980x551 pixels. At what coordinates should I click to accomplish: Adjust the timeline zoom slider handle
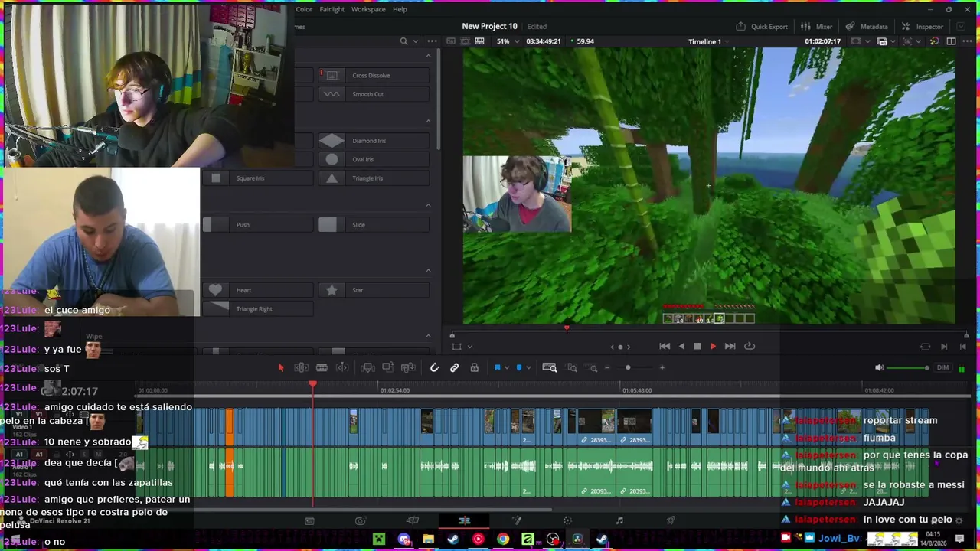coord(628,368)
